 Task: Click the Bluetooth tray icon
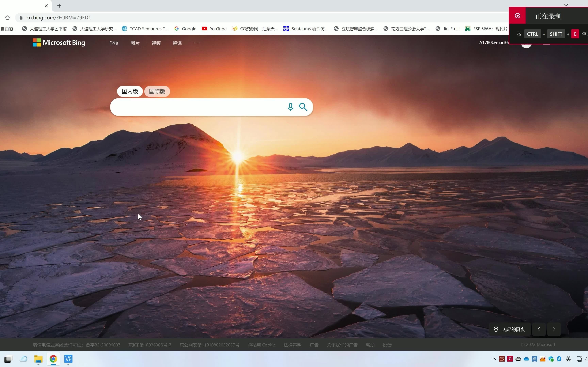[x=559, y=359]
